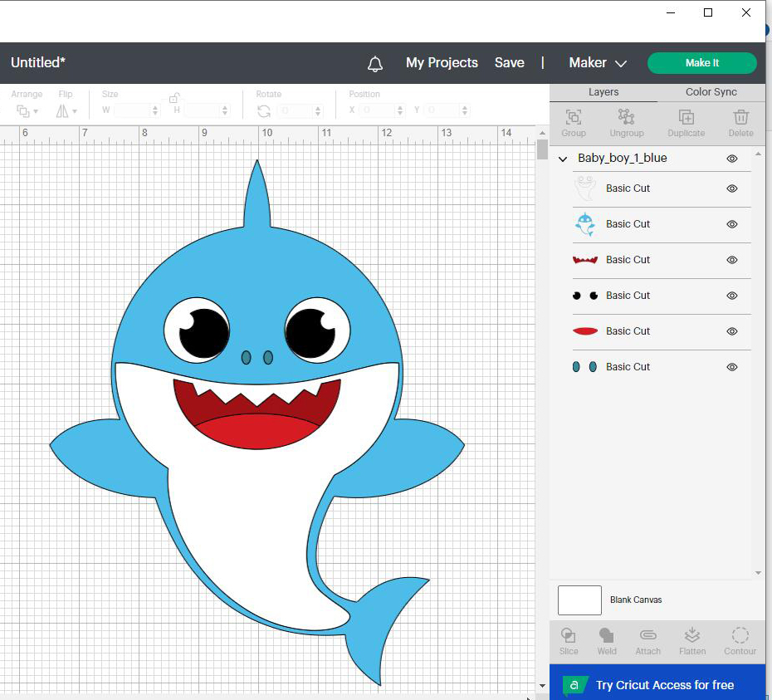This screenshot has width=772, height=700.
Task: Minimize the application window
Action: (671, 12)
